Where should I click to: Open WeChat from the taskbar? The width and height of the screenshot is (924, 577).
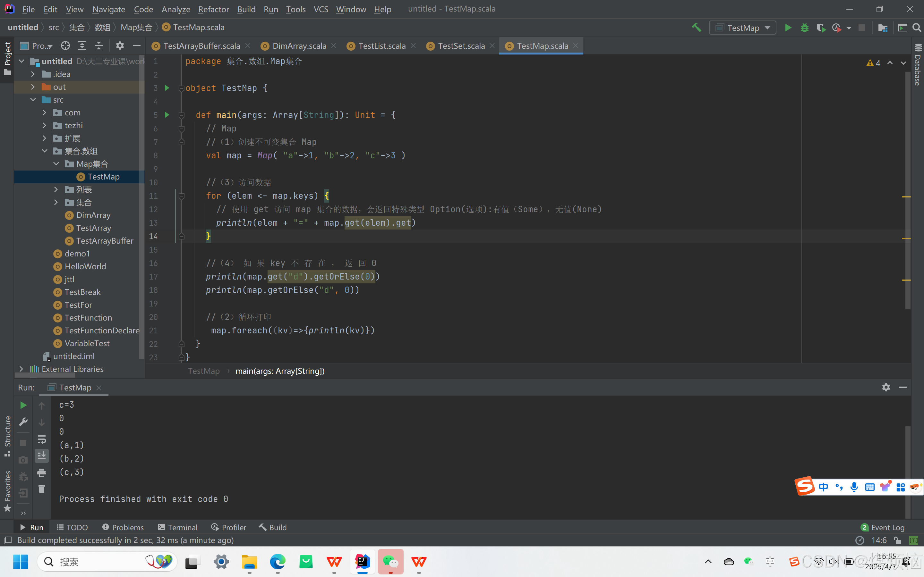[x=390, y=562]
